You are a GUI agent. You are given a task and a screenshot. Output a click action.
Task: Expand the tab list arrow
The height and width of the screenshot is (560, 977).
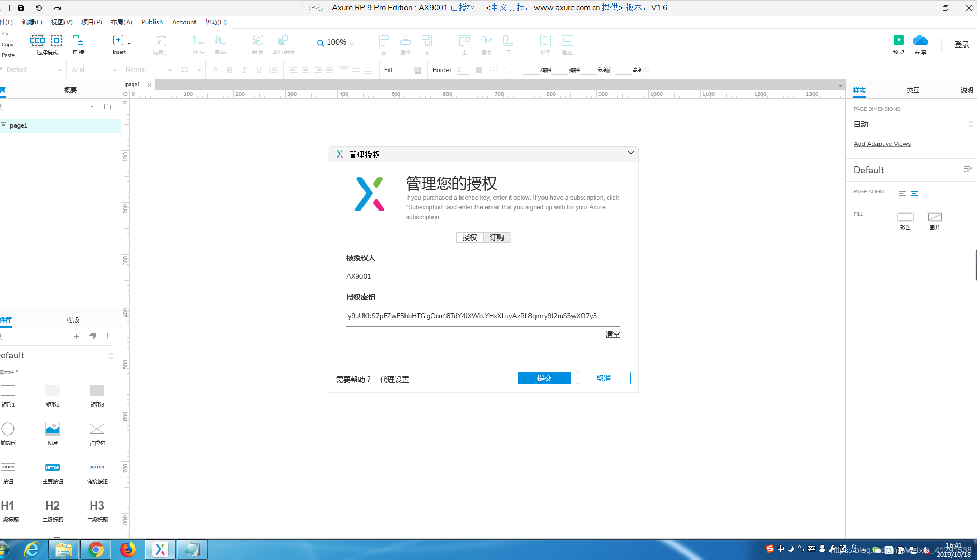840,85
